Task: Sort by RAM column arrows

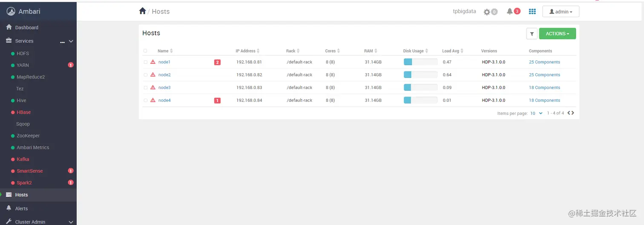Action: (x=376, y=51)
